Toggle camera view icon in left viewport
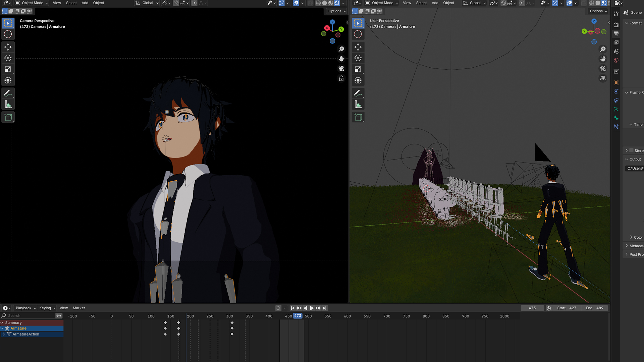The width and height of the screenshot is (644, 362). (x=341, y=68)
